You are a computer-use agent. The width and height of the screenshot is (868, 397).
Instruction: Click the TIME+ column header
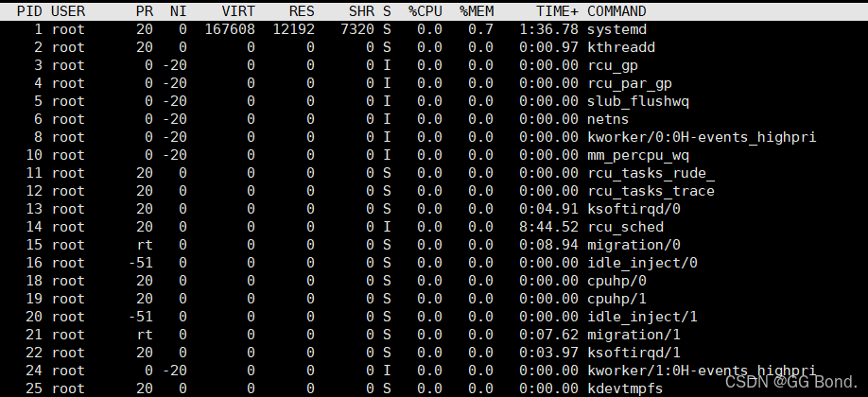(557, 11)
